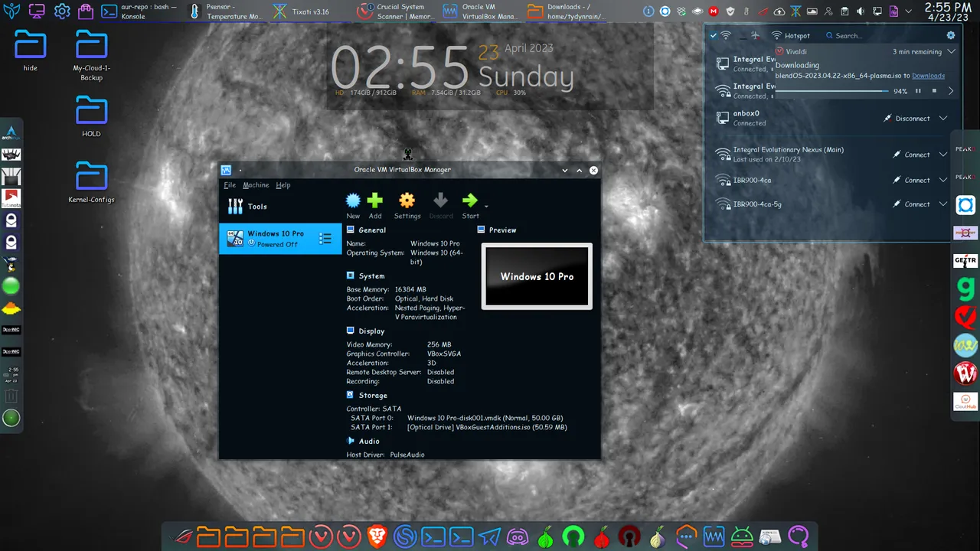Expand IBR900-4ca network details chevron

pos(943,181)
